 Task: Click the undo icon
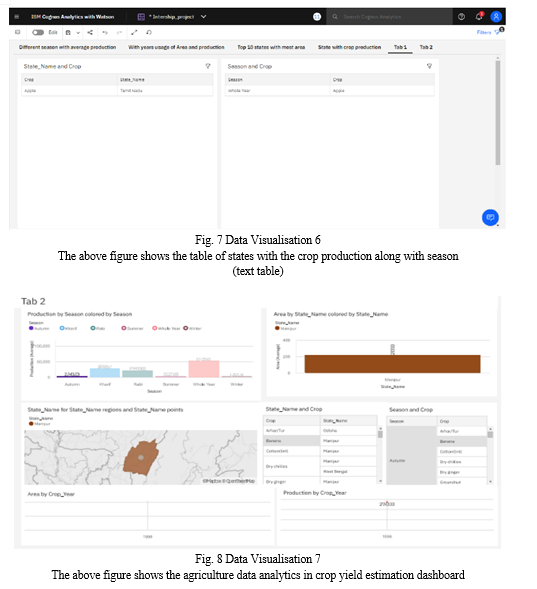click(105, 33)
